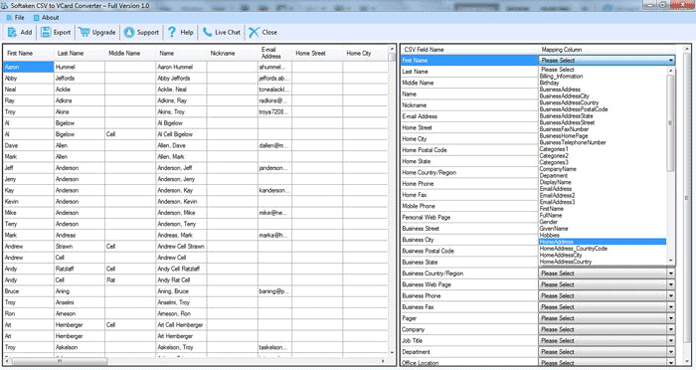This screenshot has width=696, height=370.
Task: Select the Aaron cell in First Name column
Action: (28, 67)
